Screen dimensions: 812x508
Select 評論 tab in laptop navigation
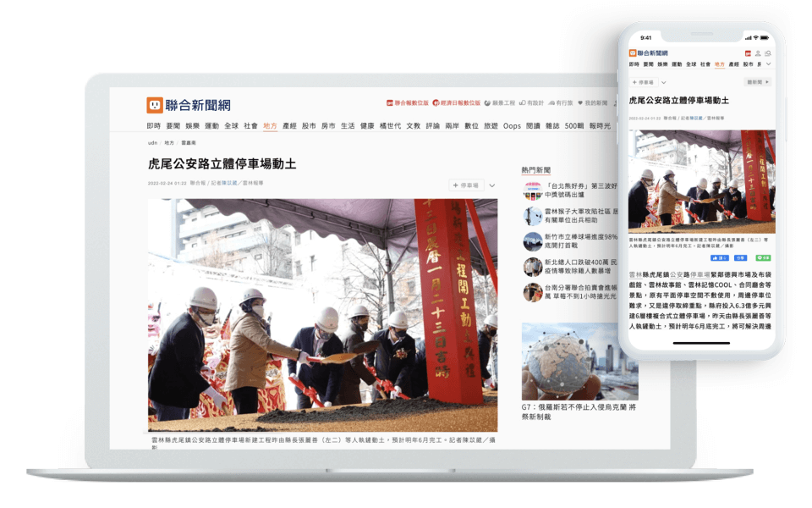click(433, 126)
